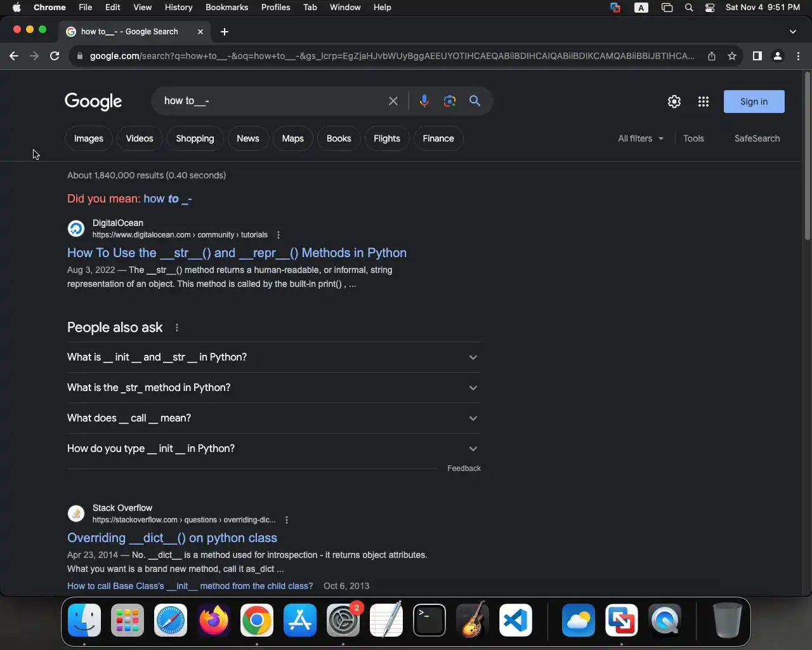
Task: Open SafeSearch settings
Action: (x=757, y=138)
